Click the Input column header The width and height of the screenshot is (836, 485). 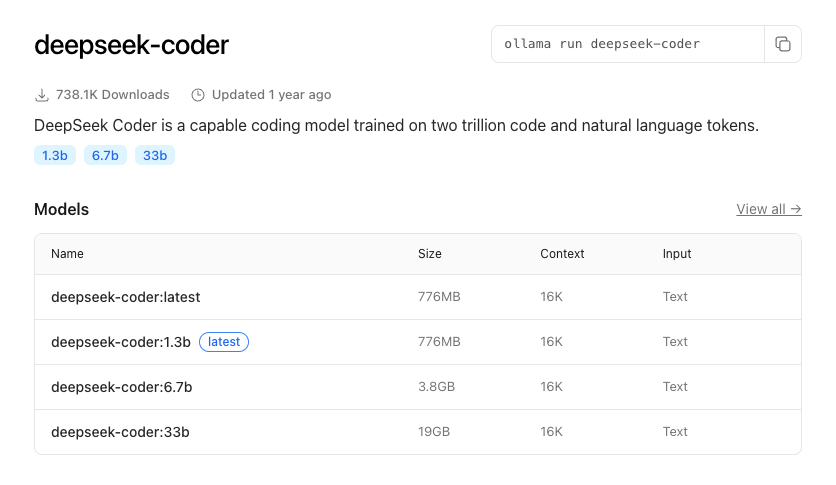tap(677, 254)
